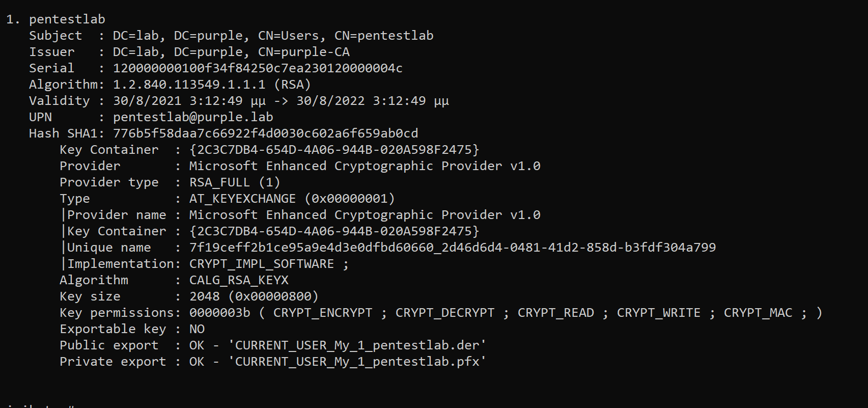The height and width of the screenshot is (408, 868).
Task: Click the UPN pentestlab@purple.lab text
Action: click(x=193, y=117)
